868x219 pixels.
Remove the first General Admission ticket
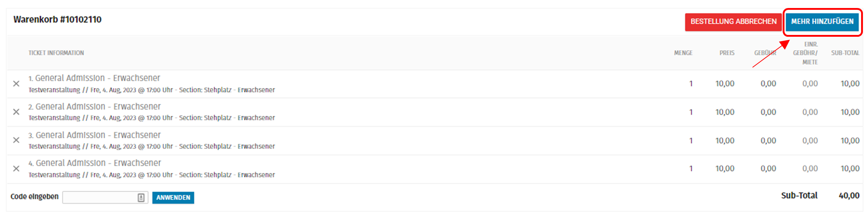point(16,84)
